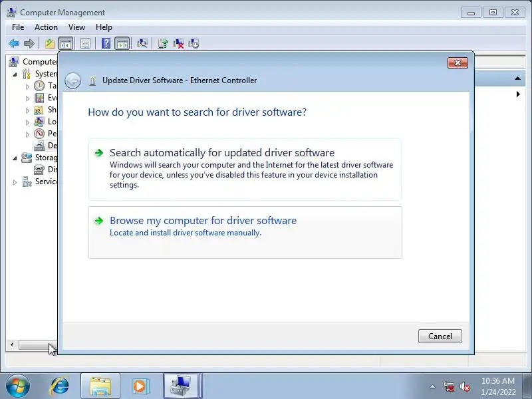Viewport: 532px width, 399px height.
Task: Click the Computer Management taskbar button
Action: [x=182, y=386]
